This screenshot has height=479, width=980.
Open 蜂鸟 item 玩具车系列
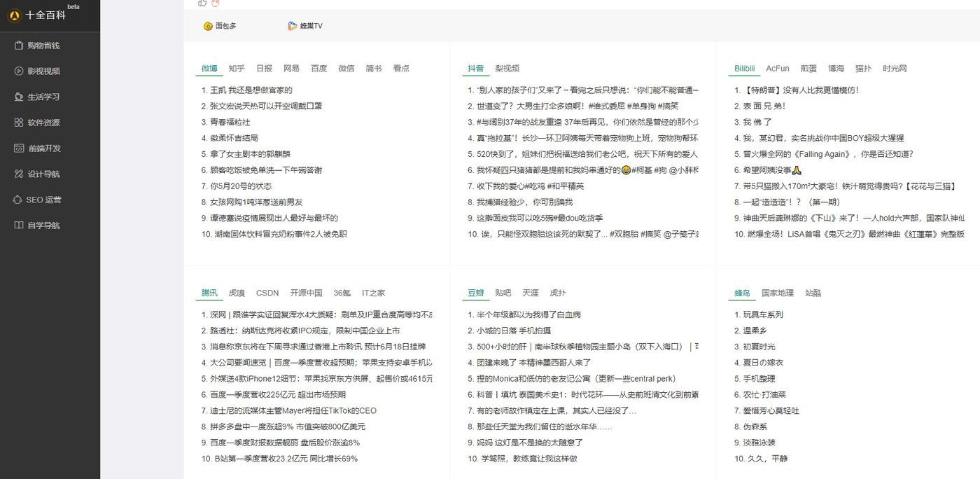tap(763, 314)
